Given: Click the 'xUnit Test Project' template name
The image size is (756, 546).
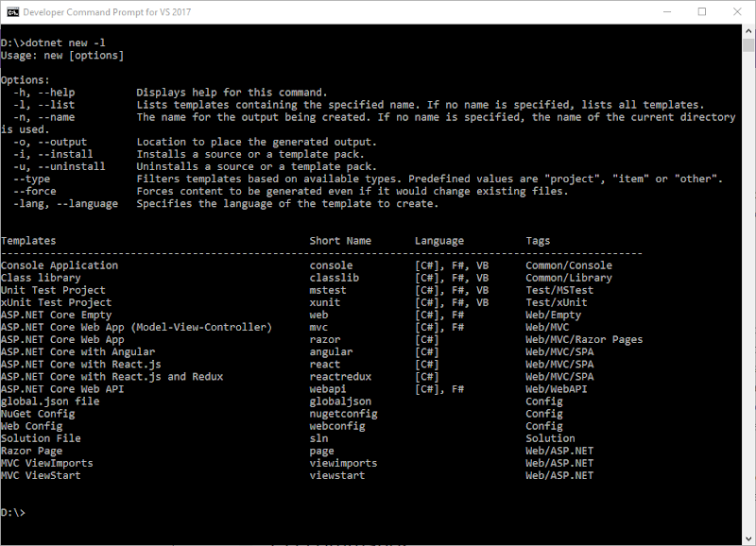Looking at the screenshot, I should (x=57, y=302).
